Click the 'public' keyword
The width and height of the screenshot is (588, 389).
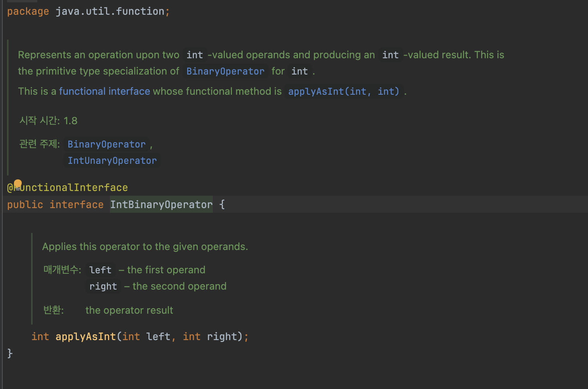tap(25, 205)
